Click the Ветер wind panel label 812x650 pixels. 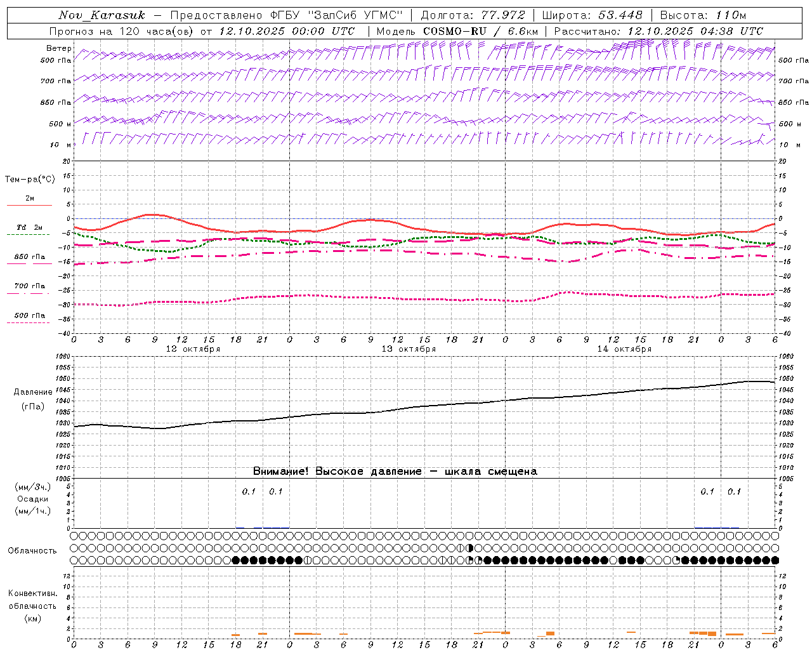click(x=58, y=48)
